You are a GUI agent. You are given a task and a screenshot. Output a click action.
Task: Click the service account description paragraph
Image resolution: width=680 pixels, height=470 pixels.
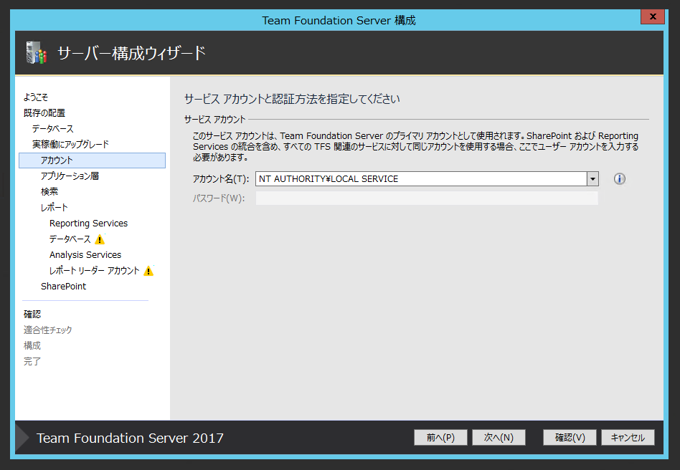tap(415, 147)
